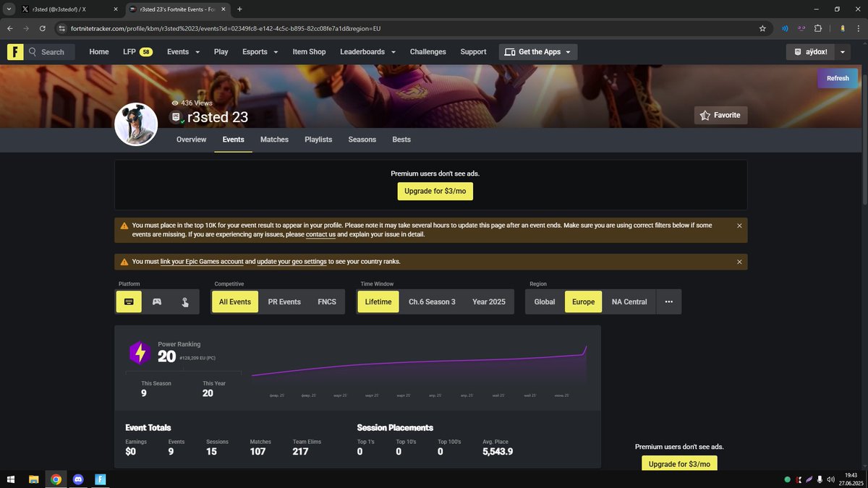Switch to the Overview profile tab
Image resolution: width=868 pixels, height=488 pixels.
coord(191,140)
